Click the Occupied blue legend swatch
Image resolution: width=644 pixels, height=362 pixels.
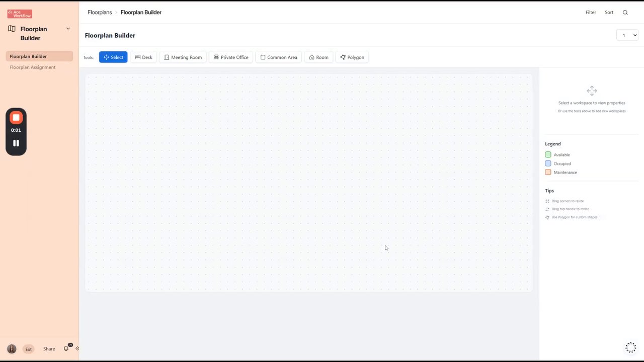pos(548,163)
